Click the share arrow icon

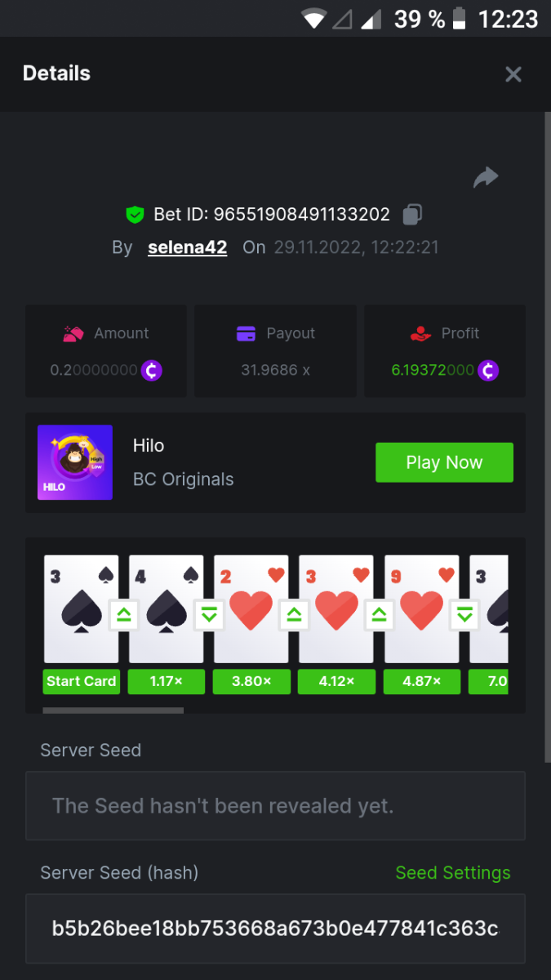(x=486, y=177)
